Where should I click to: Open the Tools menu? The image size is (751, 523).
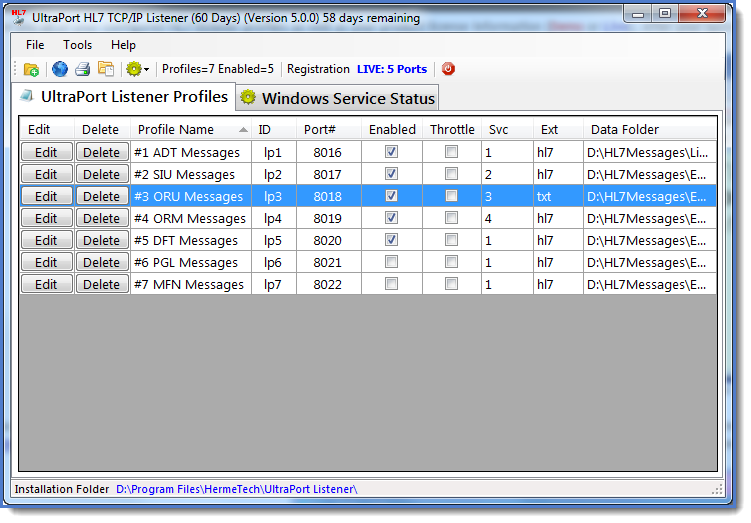coord(78,45)
